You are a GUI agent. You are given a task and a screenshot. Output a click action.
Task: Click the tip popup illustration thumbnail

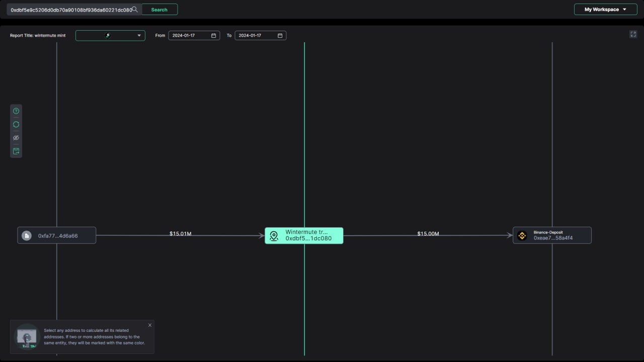(27, 336)
